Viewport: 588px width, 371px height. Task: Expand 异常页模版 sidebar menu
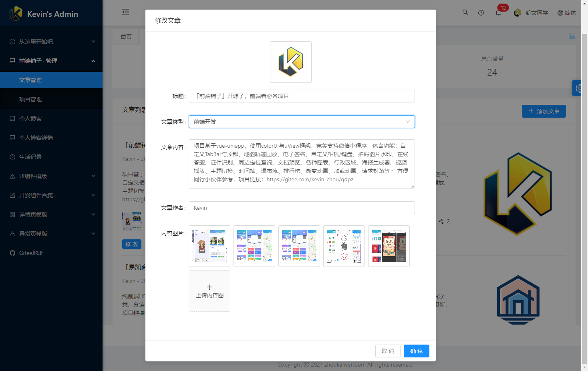[x=51, y=234]
